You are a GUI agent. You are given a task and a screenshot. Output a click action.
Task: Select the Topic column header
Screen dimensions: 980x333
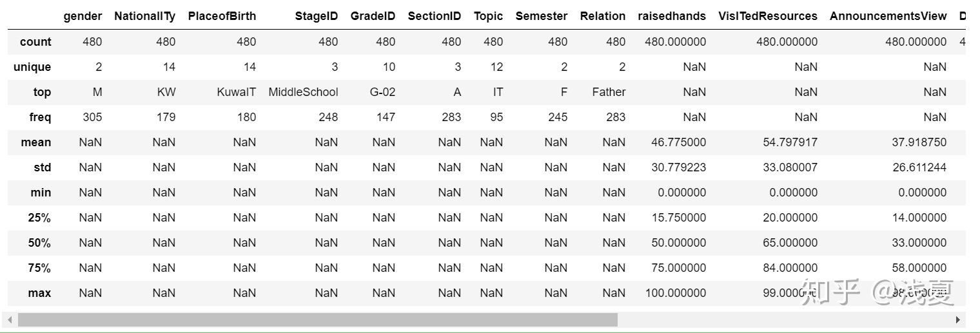click(x=488, y=16)
